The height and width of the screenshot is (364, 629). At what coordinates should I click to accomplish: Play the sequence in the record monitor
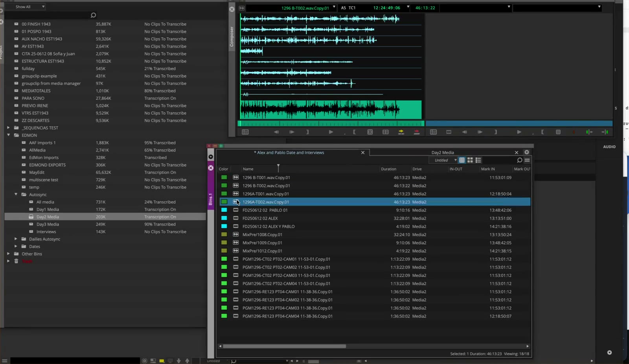point(519,132)
